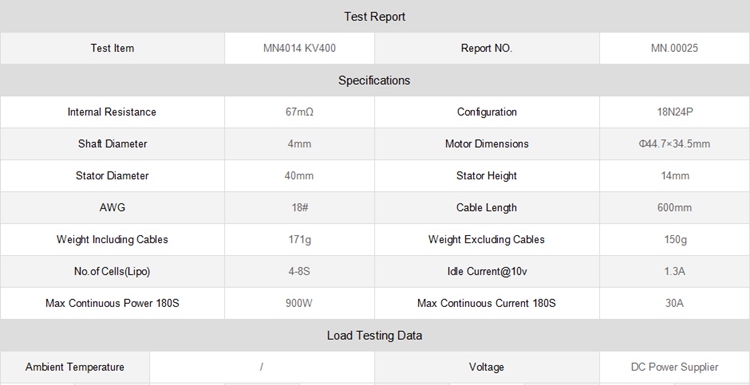
Task: Select the 150g weight excluding cables value
Action: [x=675, y=240]
